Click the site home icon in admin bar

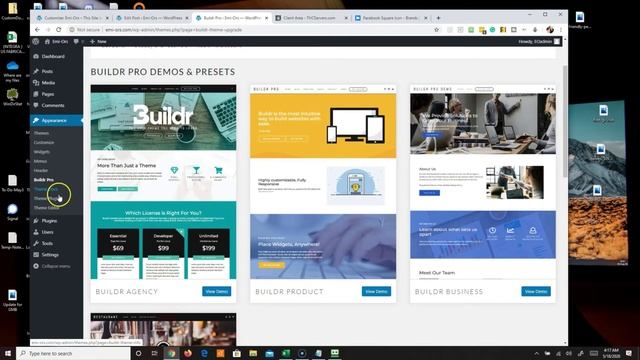click(x=47, y=42)
